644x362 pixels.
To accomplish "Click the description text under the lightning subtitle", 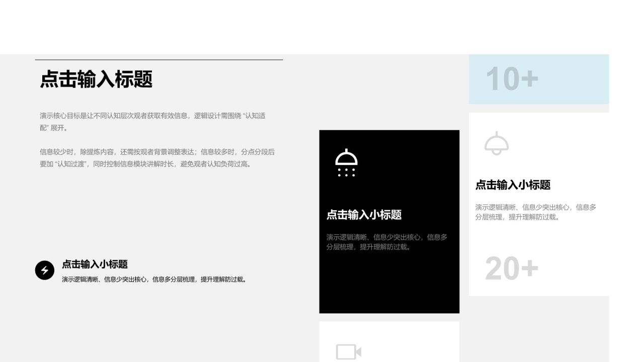I will 154,280.
